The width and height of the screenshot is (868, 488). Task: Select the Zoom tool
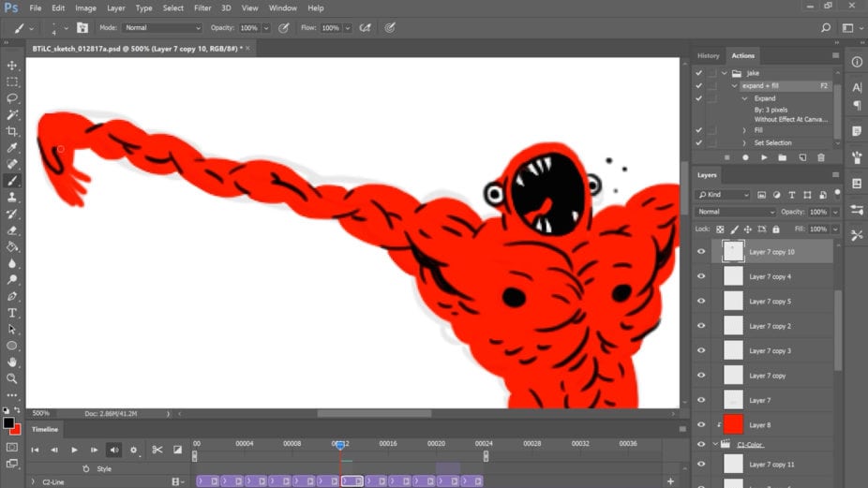click(x=11, y=378)
